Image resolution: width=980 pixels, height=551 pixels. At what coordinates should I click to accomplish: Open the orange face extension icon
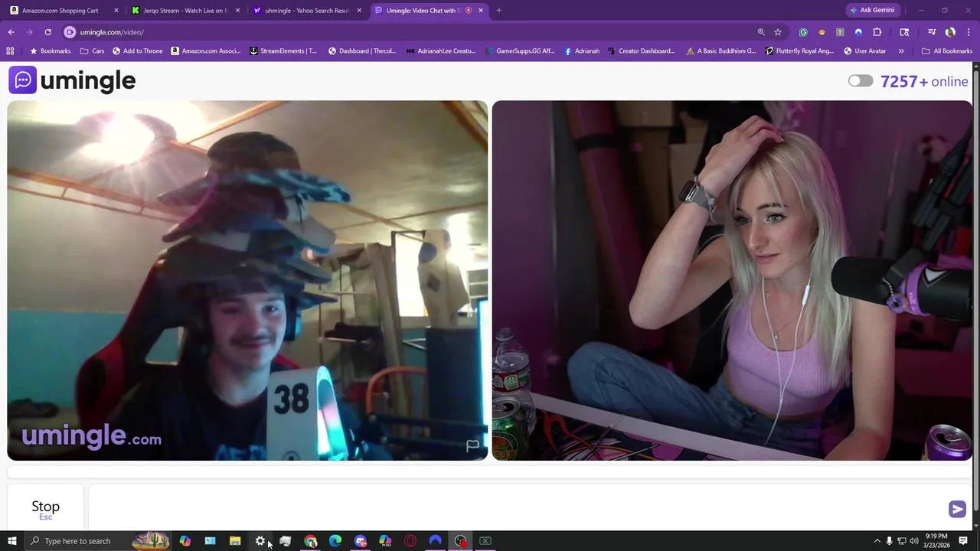[x=822, y=32]
